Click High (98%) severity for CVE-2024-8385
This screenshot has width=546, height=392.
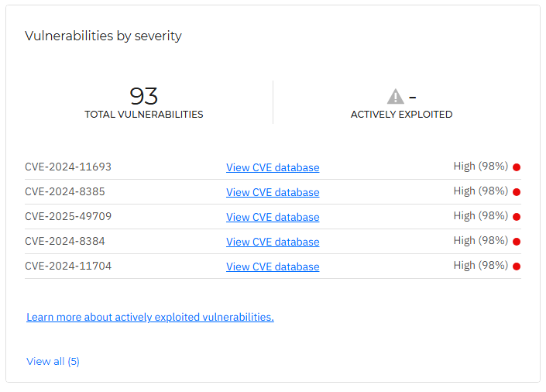click(480, 191)
